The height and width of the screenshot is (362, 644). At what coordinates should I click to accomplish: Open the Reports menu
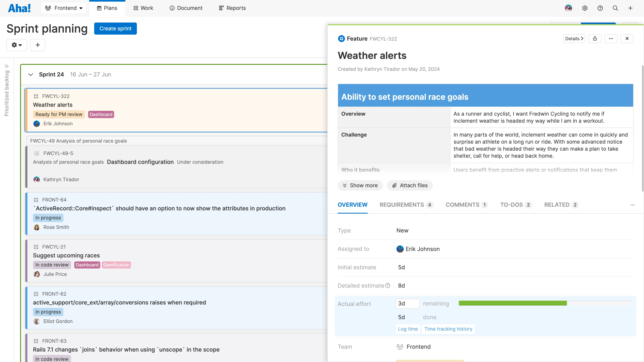(232, 8)
